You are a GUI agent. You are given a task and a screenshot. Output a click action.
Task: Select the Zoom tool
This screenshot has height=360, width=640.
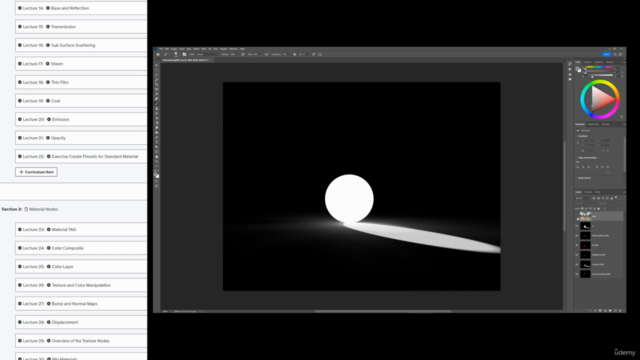(157, 161)
